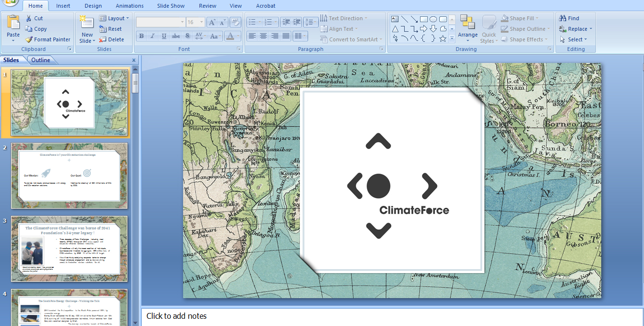Pick the Rectangle shape from gallery
The height and width of the screenshot is (326, 644).
[x=424, y=19]
